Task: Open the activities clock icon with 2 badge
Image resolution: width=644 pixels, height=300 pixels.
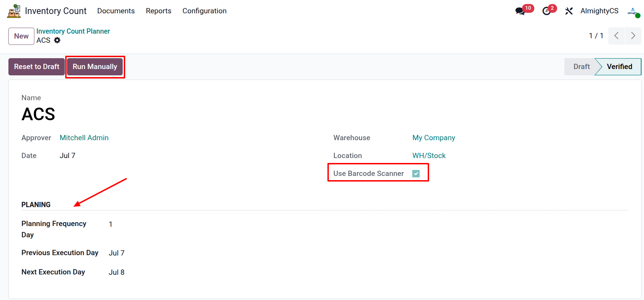Action: (546, 11)
